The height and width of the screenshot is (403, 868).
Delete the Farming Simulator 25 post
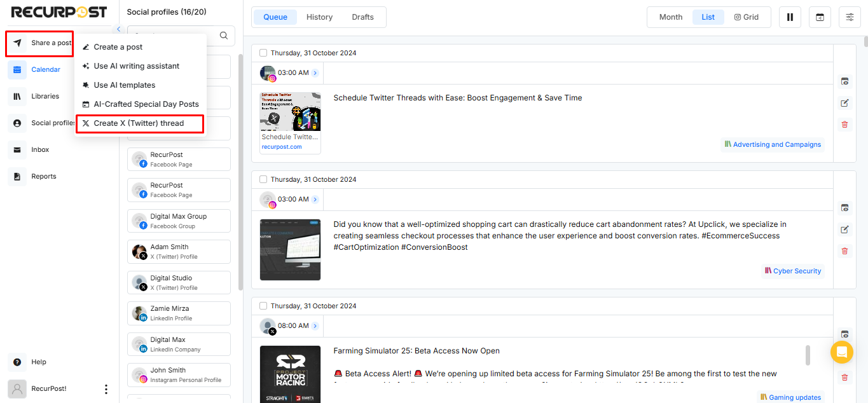(x=844, y=378)
